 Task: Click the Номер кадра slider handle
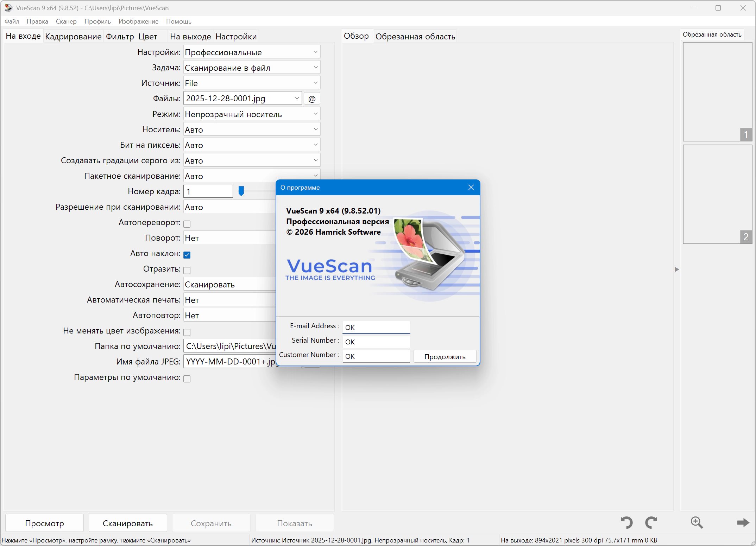(x=241, y=191)
